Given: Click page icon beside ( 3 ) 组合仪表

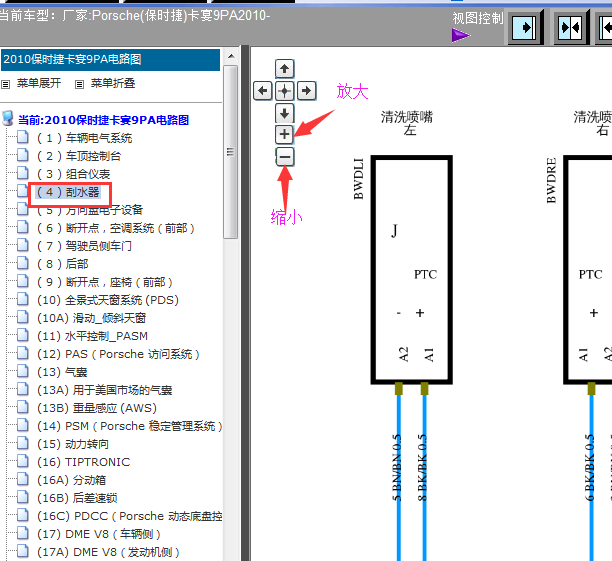Looking at the screenshot, I should [23, 172].
